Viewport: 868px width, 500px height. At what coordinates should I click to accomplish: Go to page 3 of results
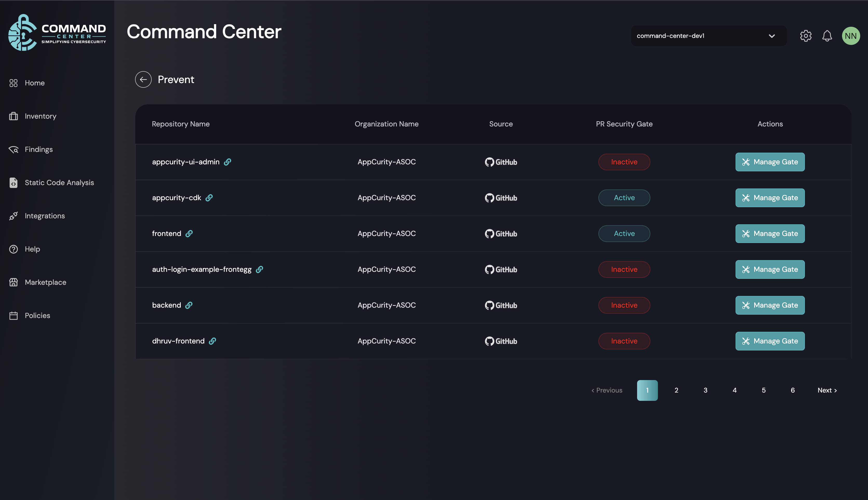coord(705,390)
